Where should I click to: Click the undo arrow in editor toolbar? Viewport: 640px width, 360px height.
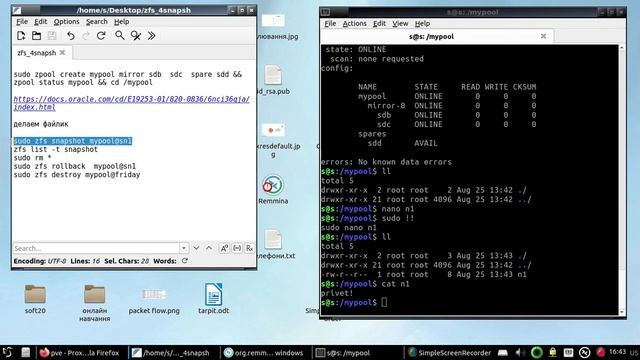click(71, 36)
